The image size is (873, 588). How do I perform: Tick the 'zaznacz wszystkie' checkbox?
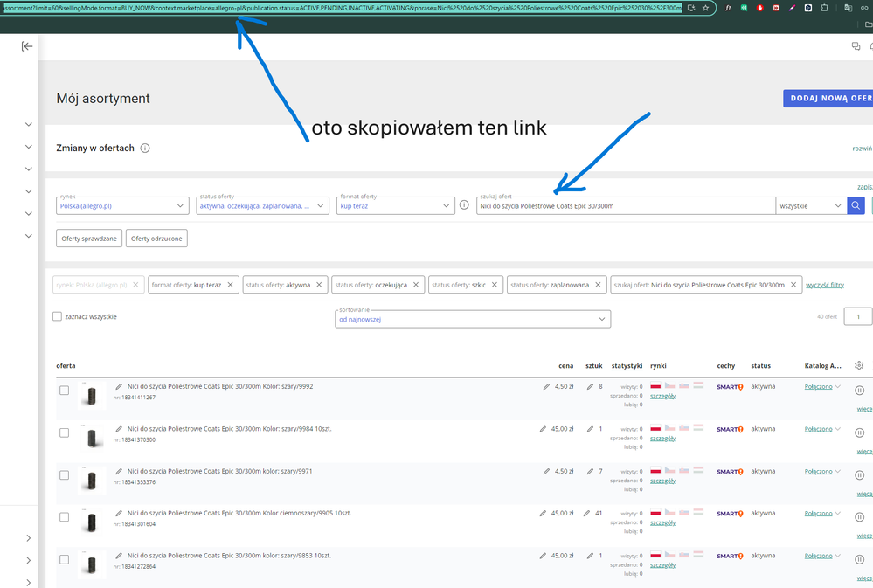click(58, 317)
